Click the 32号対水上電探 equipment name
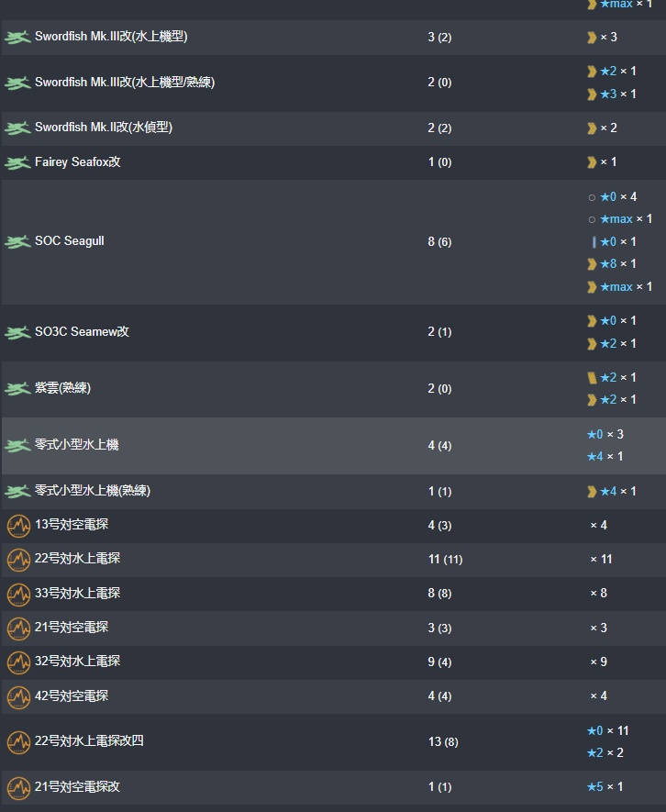The image size is (666, 812). click(x=77, y=662)
